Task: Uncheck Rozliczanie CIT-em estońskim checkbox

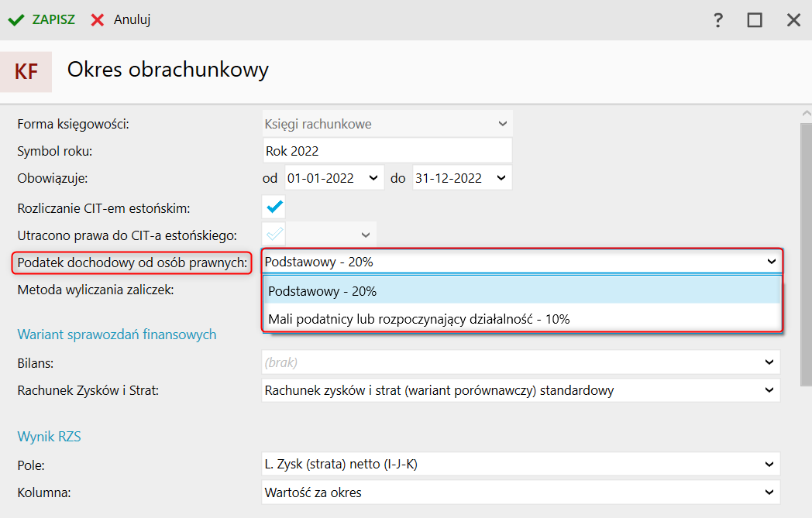Action: coord(274,207)
